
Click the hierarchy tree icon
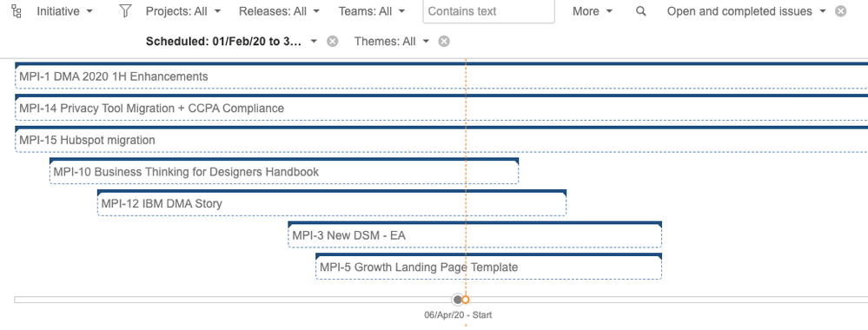[x=17, y=11]
